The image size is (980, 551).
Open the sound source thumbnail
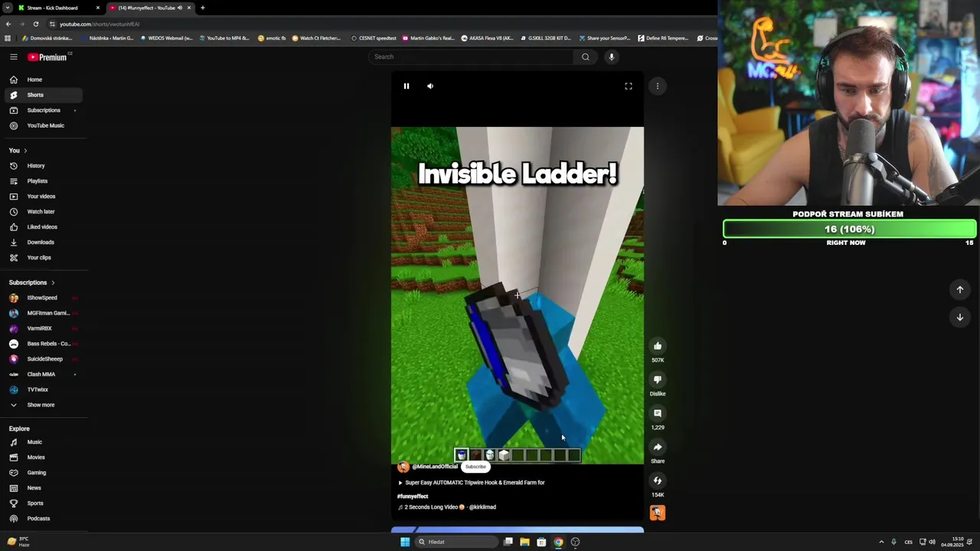coord(658,513)
